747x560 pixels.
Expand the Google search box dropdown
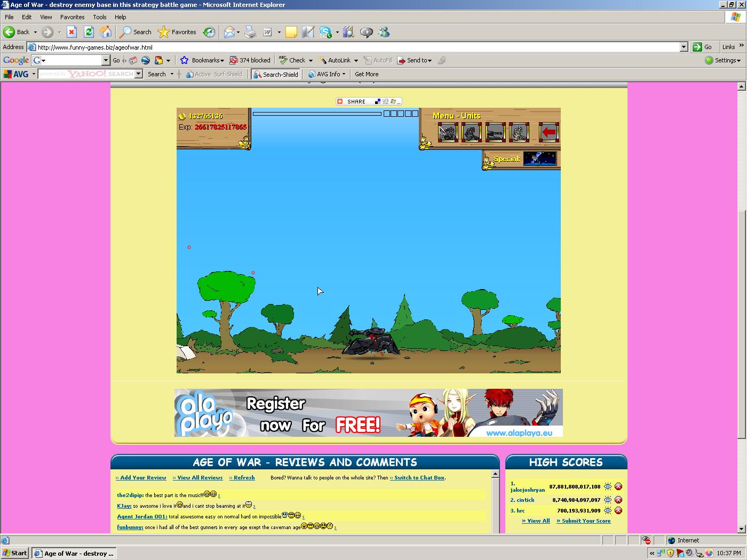coord(106,60)
